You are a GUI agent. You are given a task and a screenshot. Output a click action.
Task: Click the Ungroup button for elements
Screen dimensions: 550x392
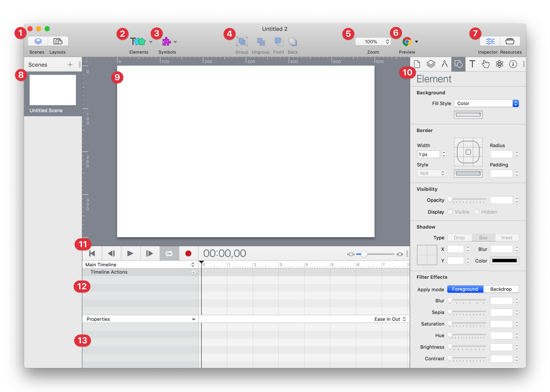[x=261, y=41]
